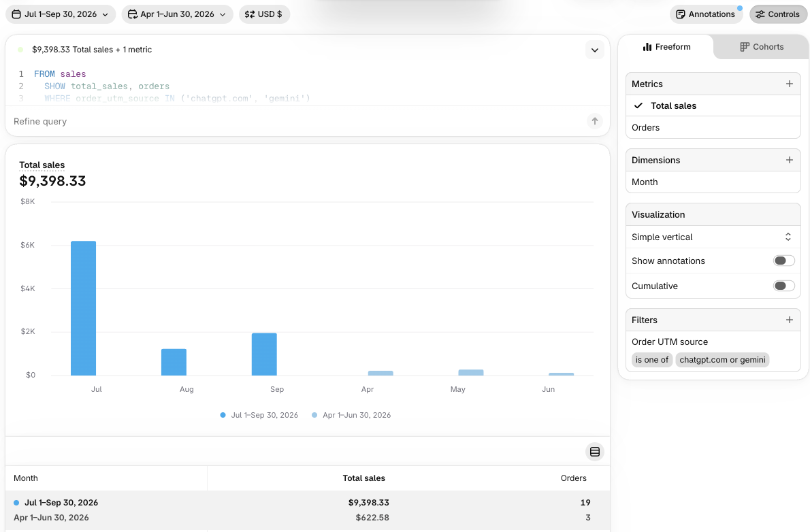The height and width of the screenshot is (532, 810).
Task: Click the $622.58 table cell
Action: coord(372,518)
